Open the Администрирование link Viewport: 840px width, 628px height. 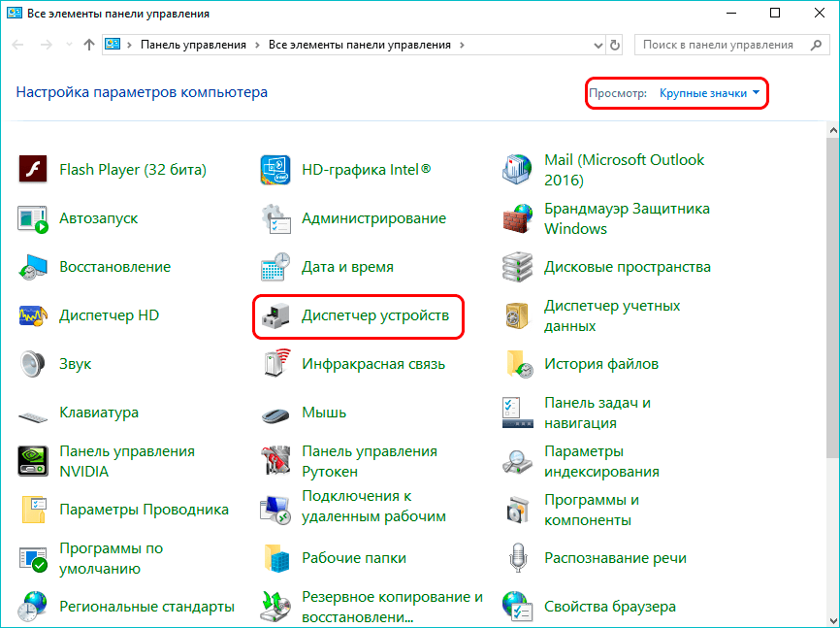(373, 218)
